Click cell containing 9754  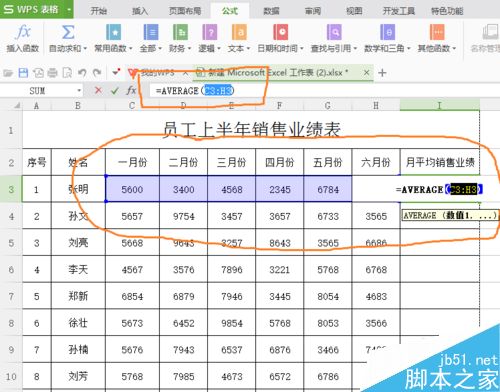pyautogui.click(x=183, y=216)
